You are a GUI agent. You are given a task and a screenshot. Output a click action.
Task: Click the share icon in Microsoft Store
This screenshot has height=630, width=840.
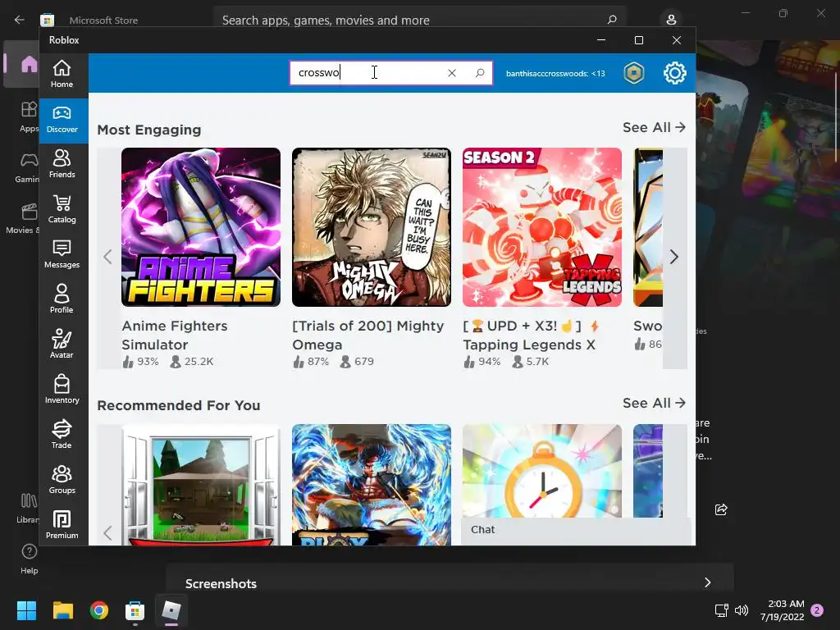point(721,509)
